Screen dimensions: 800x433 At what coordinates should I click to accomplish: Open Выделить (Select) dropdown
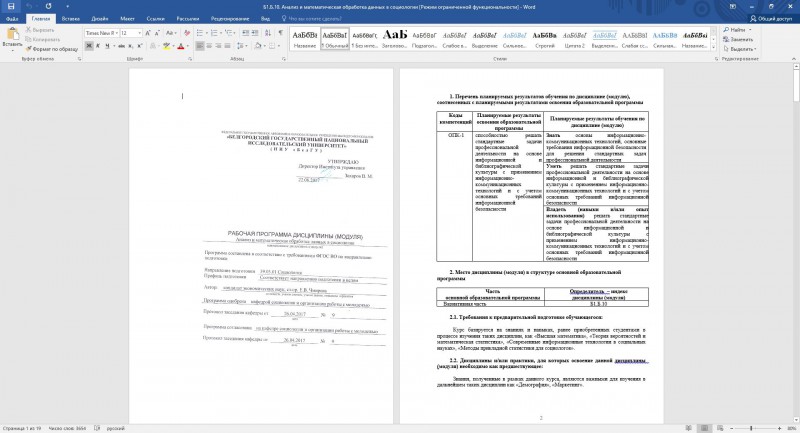739,49
